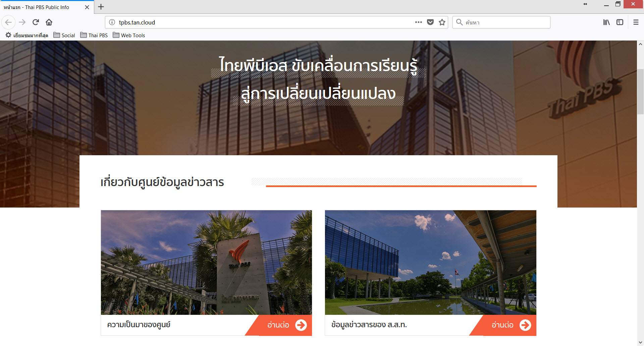
Task: Click the vertical scrollbar thumb
Action: pos(640,92)
